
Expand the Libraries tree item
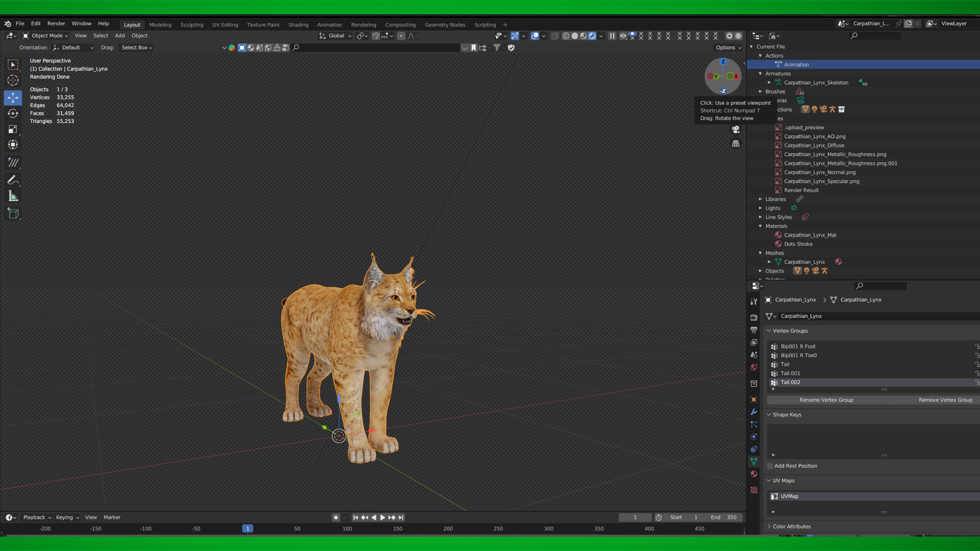[x=760, y=199]
